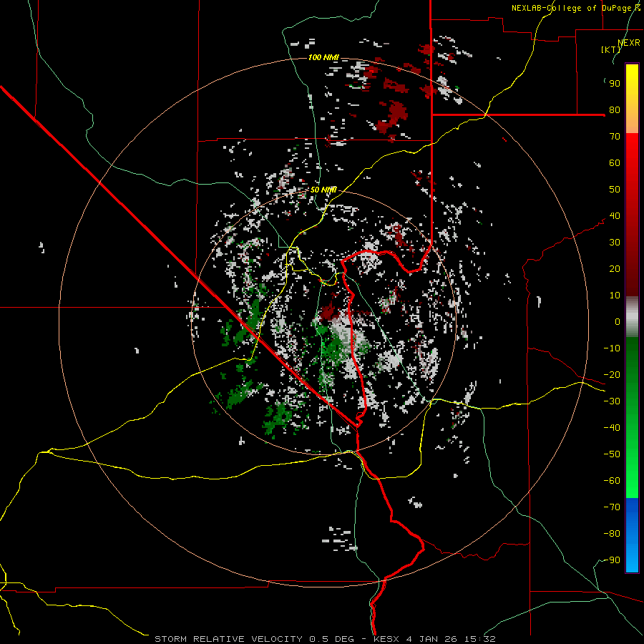Screen dimensions: 644x644
Task: Click the 0 value on the velocity scale
Action: pos(618,322)
